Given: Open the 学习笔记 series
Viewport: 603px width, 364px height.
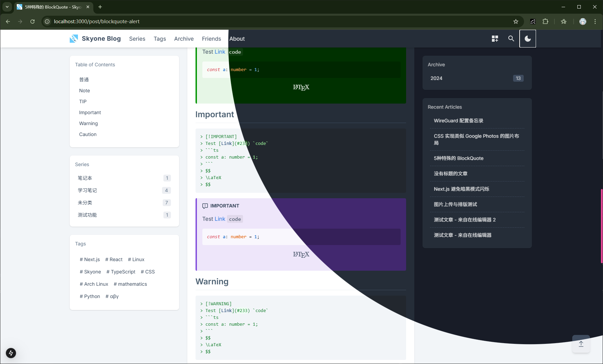Looking at the screenshot, I should (87, 190).
